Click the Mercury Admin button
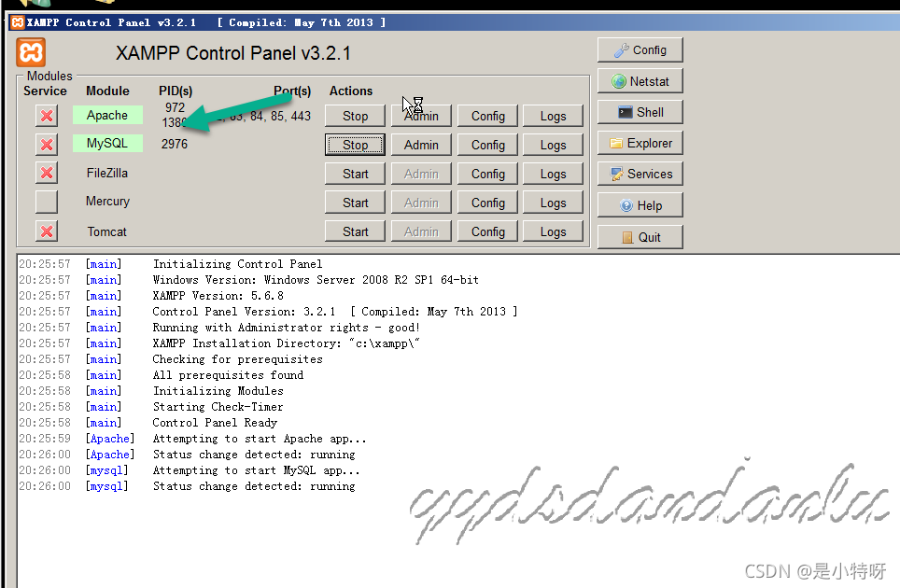Image resolution: width=900 pixels, height=588 pixels. point(421,203)
